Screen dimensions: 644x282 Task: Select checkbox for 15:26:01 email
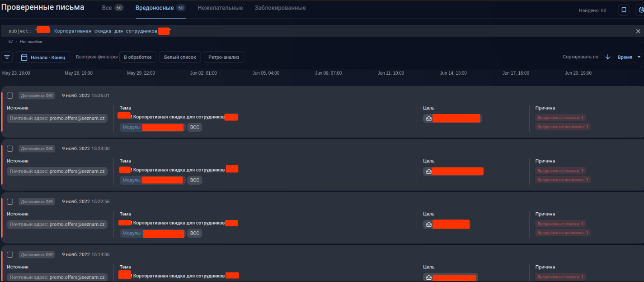pyautogui.click(x=10, y=96)
